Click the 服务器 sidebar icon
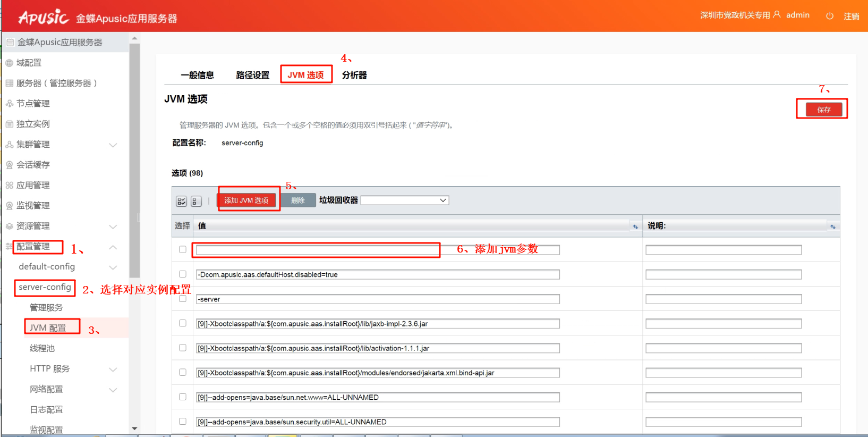This screenshot has width=868, height=437. pos(10,83)
